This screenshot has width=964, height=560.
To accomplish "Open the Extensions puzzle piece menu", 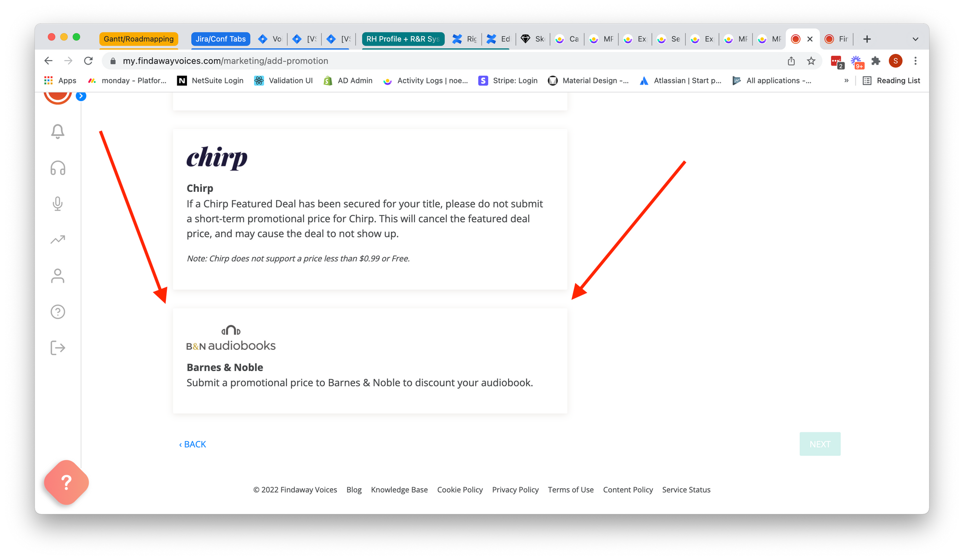I will (x=876, y=61).
